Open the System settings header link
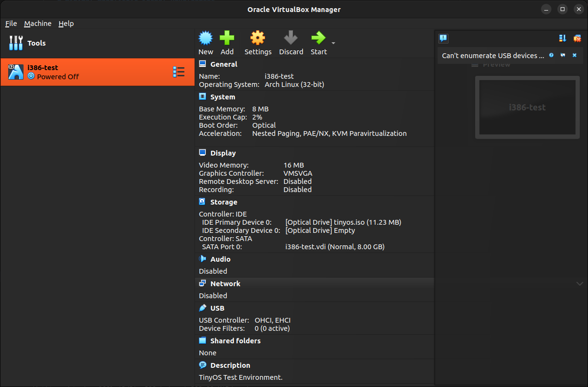588x387 pixels. 223,97
